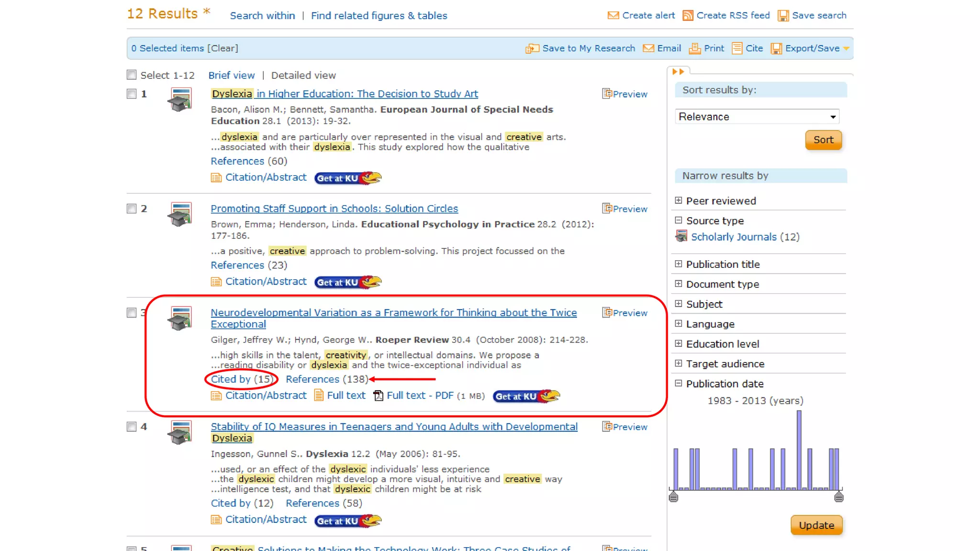Viewport: 980px width, 551px height.
Task: Collapse the Source type filter
Action: 678,220
